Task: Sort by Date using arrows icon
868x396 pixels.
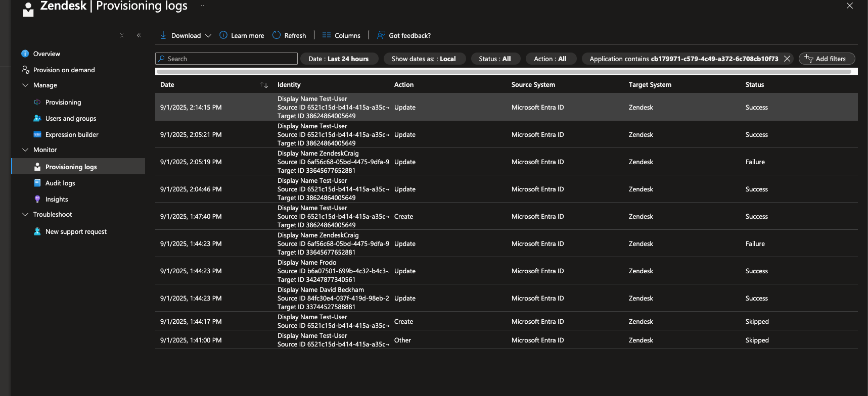Action: pos(264,85)
